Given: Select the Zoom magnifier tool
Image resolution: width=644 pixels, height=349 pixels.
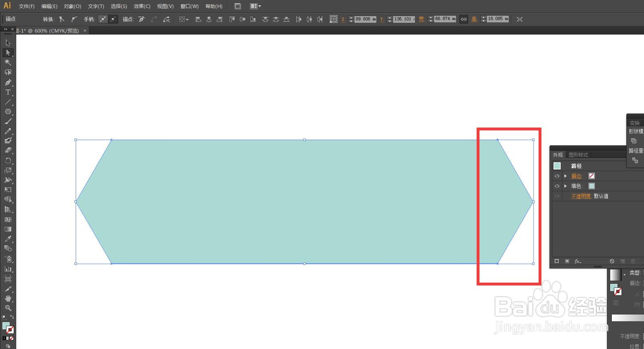Looking at the screenshot, I should (8, 308).
